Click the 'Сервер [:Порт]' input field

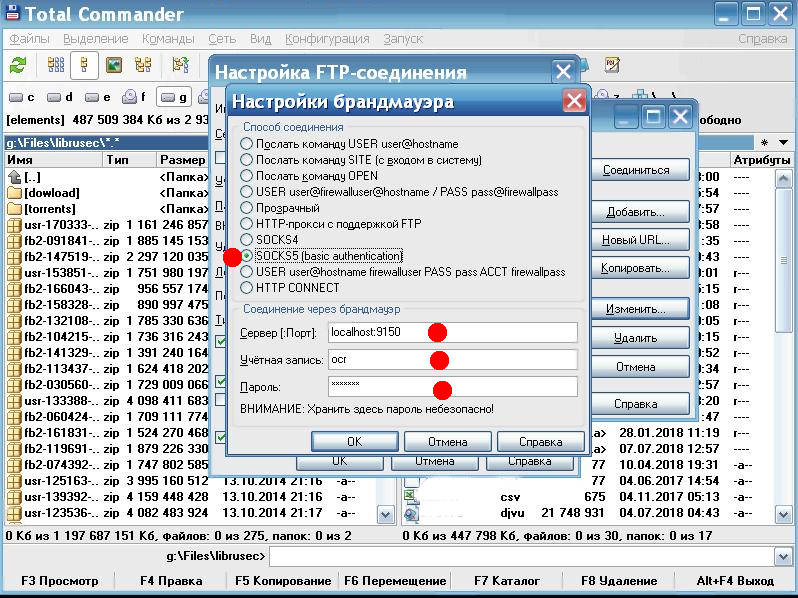click(453, 332)
